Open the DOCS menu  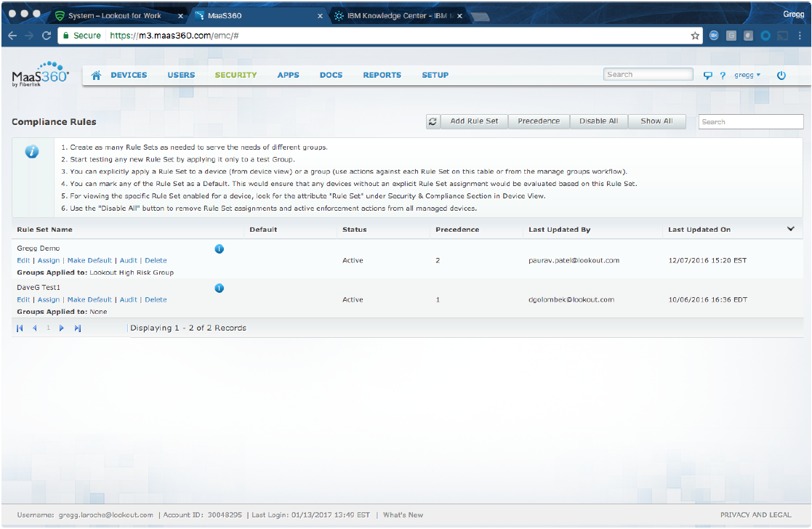(x=331, y=75)
